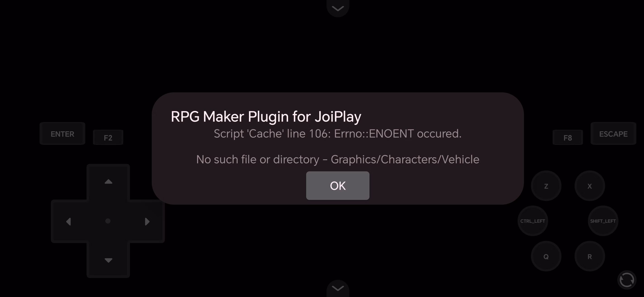This screenshot has width=644, height=297.
Task: Tap the round R gamepad button
Action: 590,256
